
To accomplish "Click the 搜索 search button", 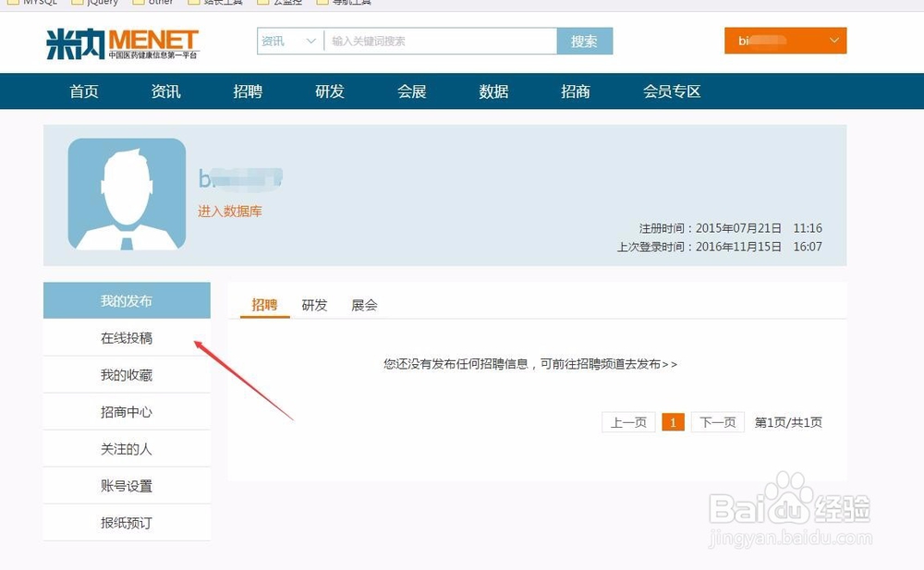I will (585, 42).
